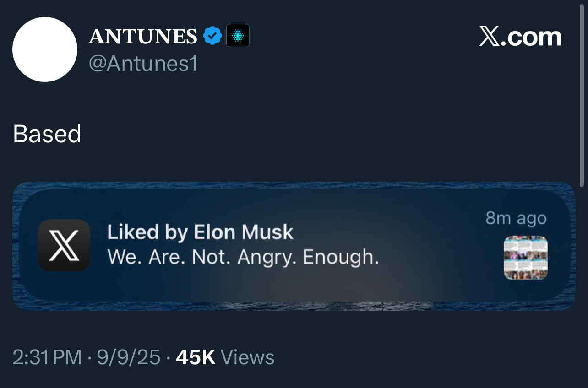Open the small thumbnail inside the notification
Image resolution: width=588 pixels, height=388 pixels.
[x=525, y=258]
